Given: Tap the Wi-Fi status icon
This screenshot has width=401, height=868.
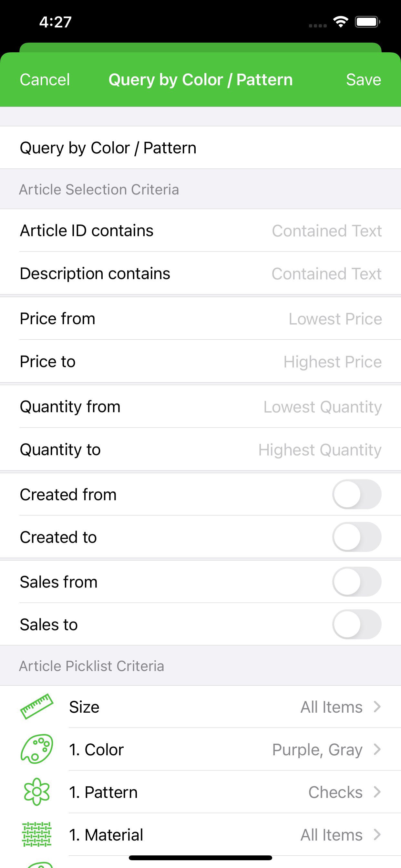Looking at the screenshot, I should click(341, 22).
